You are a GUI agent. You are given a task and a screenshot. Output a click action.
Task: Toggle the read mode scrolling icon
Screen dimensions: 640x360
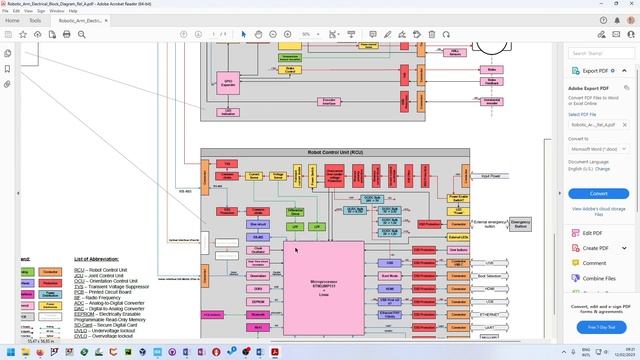(x=351, y=35)
